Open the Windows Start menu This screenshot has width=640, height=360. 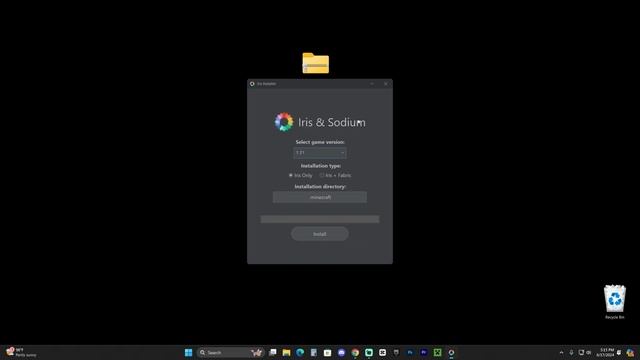[x=188, y=353]
